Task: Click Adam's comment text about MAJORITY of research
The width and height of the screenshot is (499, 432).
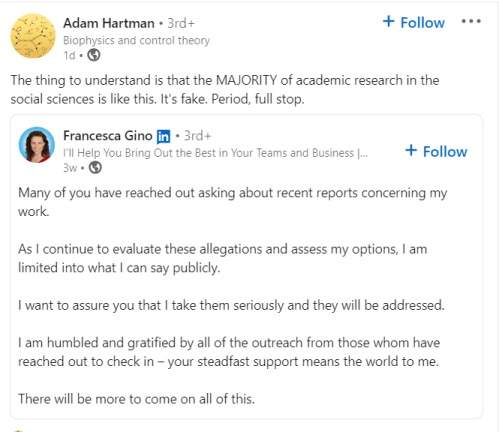Action: pos(225,89)
